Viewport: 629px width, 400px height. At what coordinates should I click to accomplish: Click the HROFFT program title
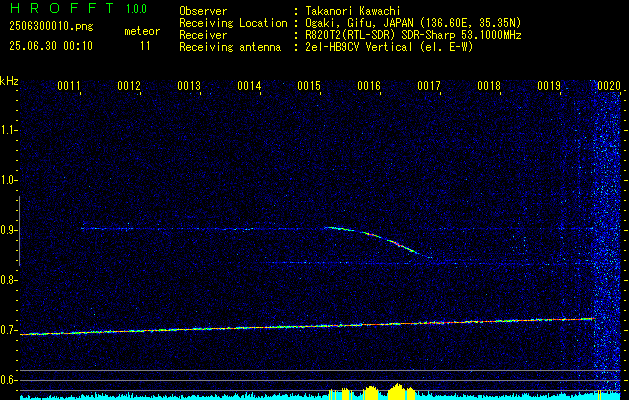(61, 8)
